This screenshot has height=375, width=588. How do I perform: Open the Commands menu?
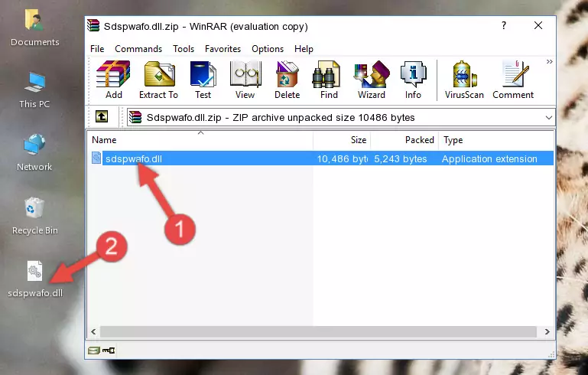(138, 49)
